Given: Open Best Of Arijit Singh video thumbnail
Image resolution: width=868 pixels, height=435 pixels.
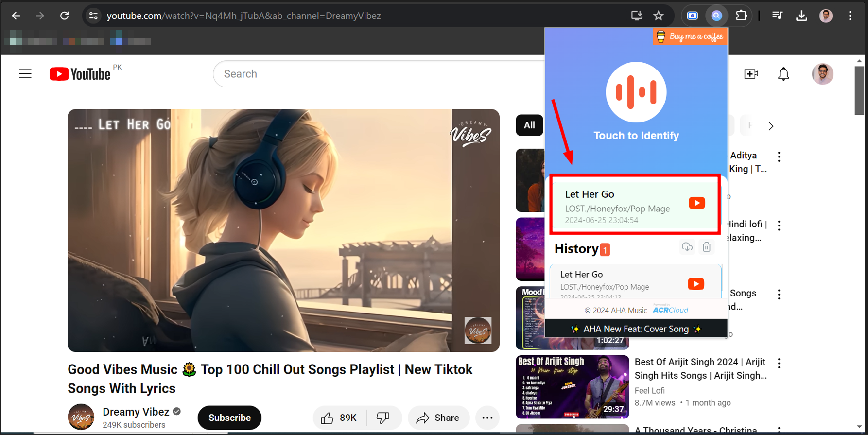Looking at the screenshot, I should 573,387.
